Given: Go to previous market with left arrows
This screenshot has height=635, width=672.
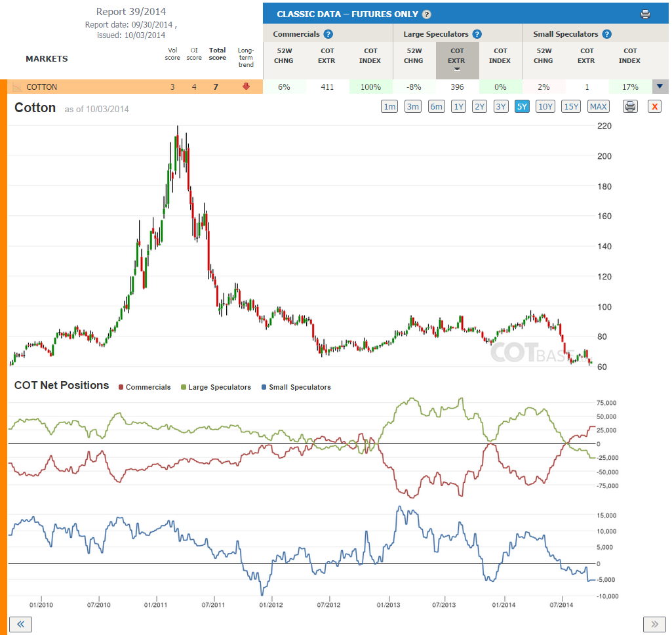Looking at the screenshot, I should (x=20, y=625).
